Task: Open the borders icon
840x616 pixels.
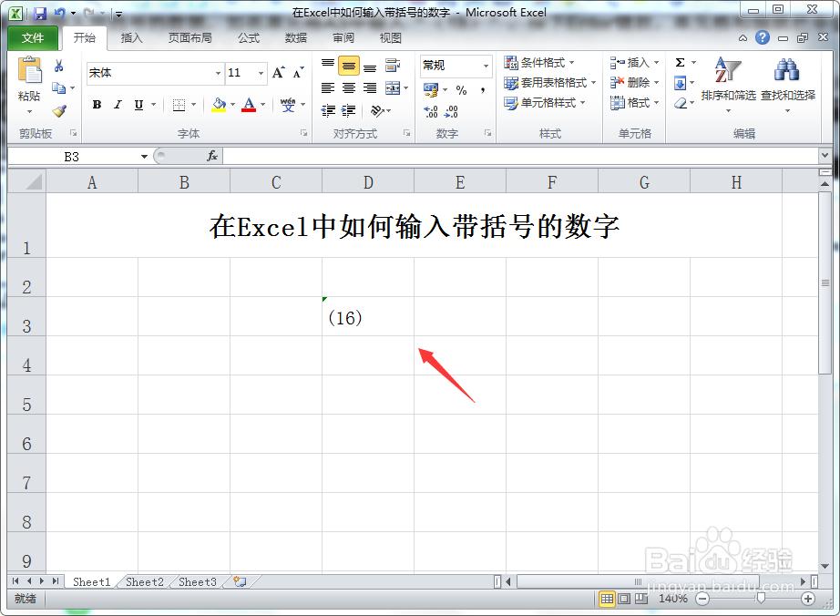Action: click(x=179, y=105)
